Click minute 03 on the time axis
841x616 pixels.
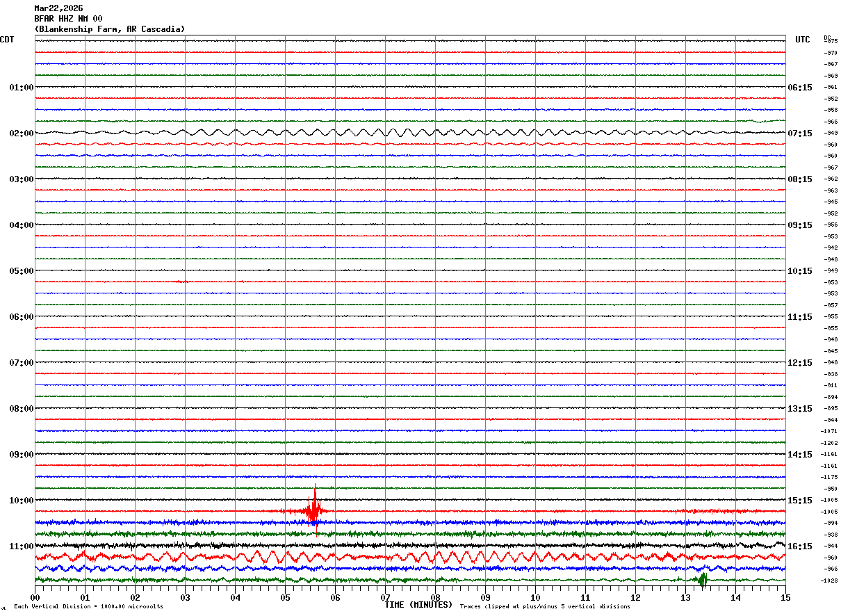coord(186,597)
